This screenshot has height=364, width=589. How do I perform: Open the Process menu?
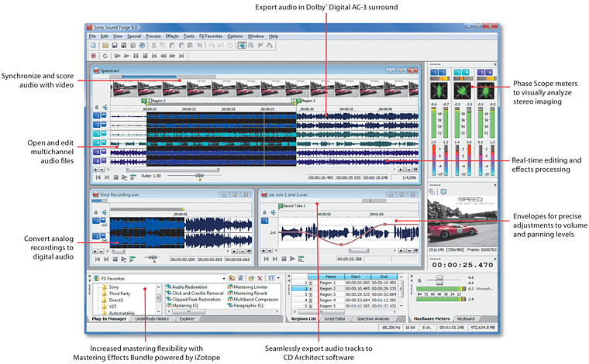[x=153, y=36]
